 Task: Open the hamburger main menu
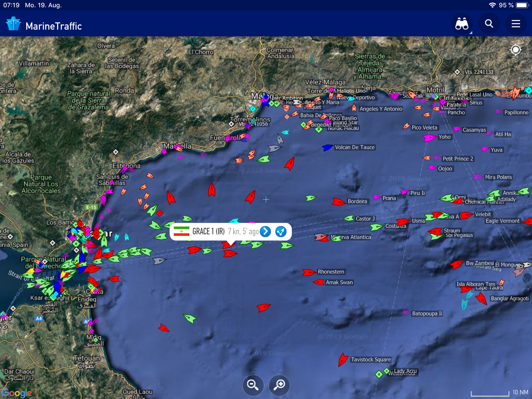point(516,23)
